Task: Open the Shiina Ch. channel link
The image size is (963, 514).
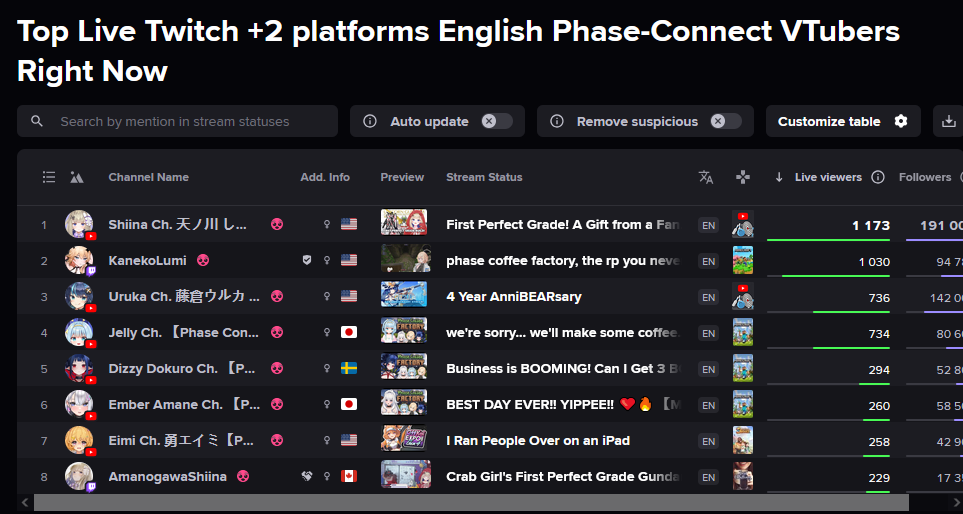Action: coord(177,225)
